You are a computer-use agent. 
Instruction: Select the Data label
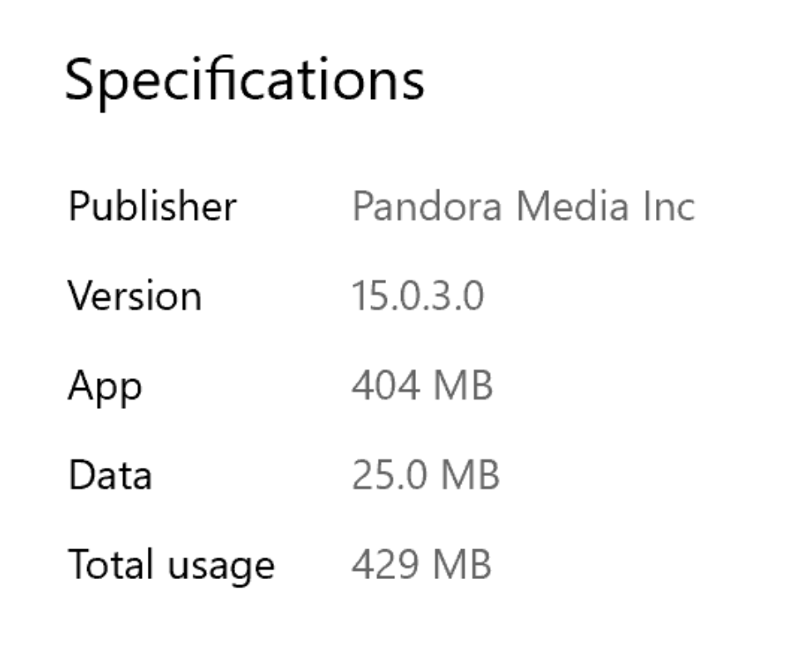pyautogui.click(x=110, y=475)
